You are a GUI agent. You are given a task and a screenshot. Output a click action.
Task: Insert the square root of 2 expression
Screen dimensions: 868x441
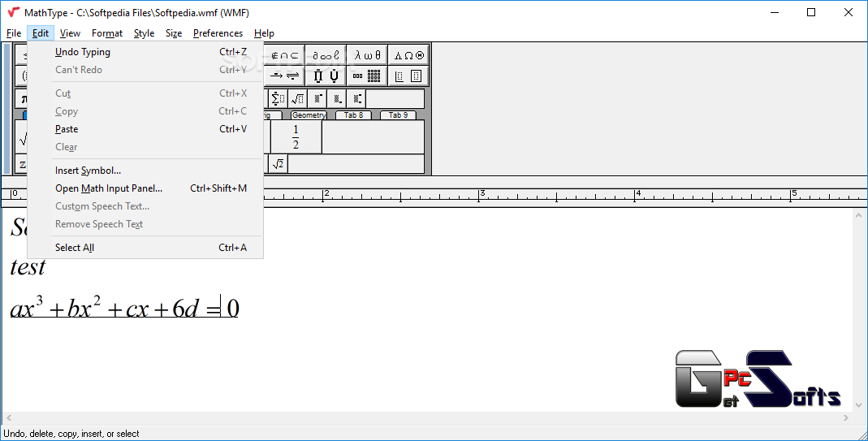pos(279,164)
